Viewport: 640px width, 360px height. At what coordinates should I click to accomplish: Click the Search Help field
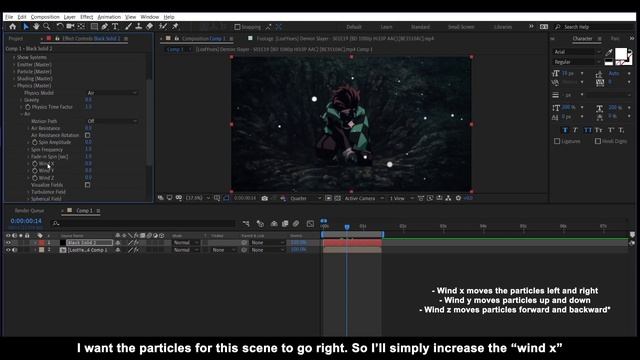point(595,27)
